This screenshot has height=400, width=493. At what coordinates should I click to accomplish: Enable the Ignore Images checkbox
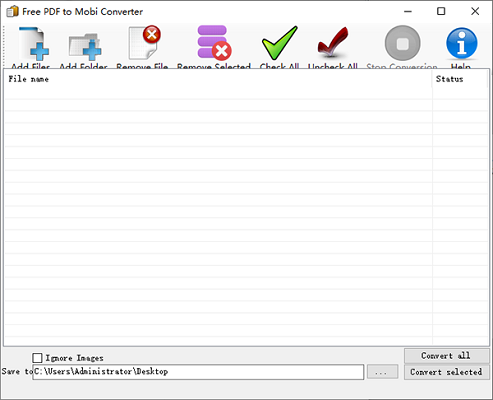(x=37, y=358)
